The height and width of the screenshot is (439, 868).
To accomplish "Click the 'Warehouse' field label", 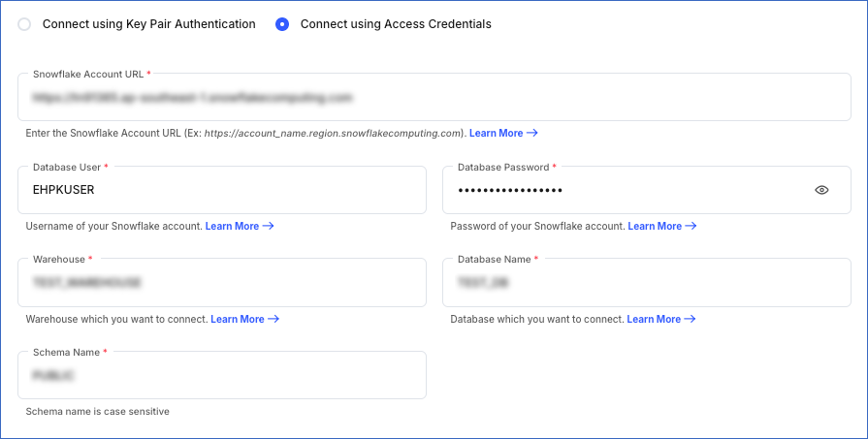I will pos(59,260).
